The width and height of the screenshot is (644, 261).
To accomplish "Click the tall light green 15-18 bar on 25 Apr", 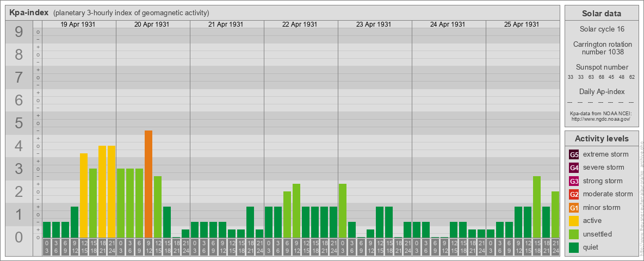I will pos(536,207).
